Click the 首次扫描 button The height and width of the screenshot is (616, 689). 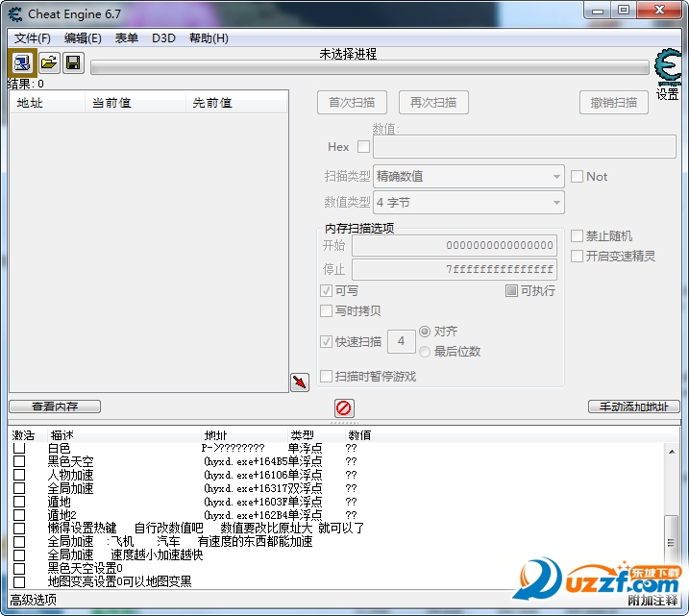pyautogui.click(x=352, y=103)
